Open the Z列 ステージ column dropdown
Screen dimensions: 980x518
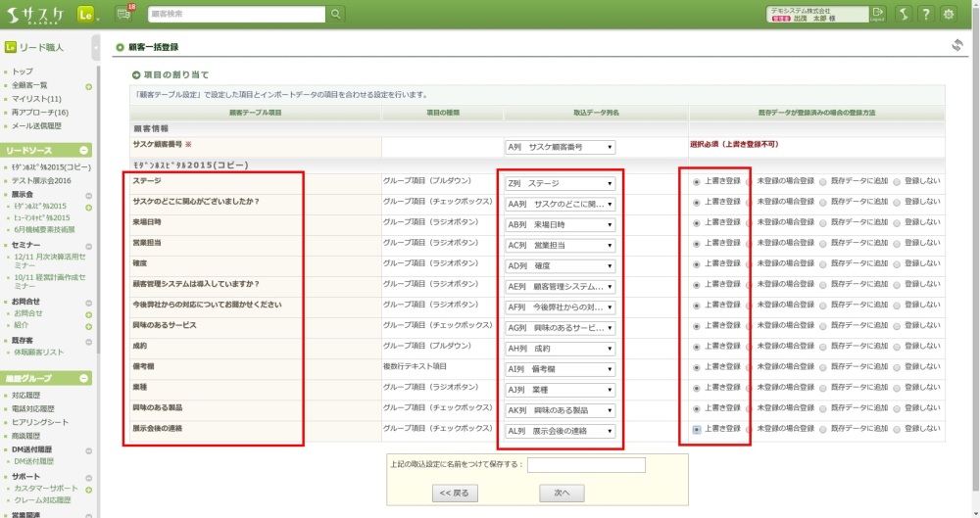coord(561,183)
